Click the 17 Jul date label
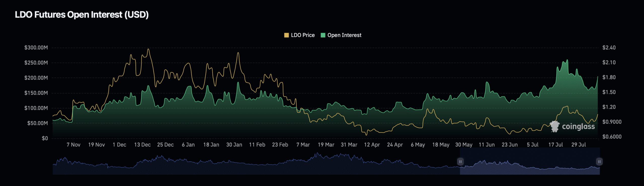 [555, 145]
